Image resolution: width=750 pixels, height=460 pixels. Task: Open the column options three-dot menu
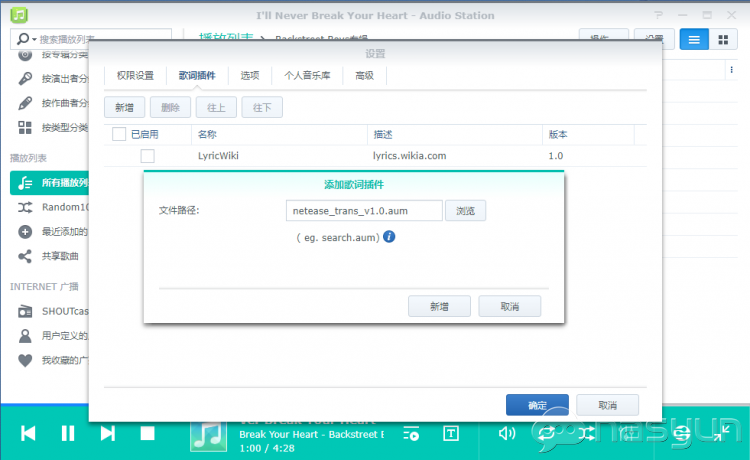731,70
